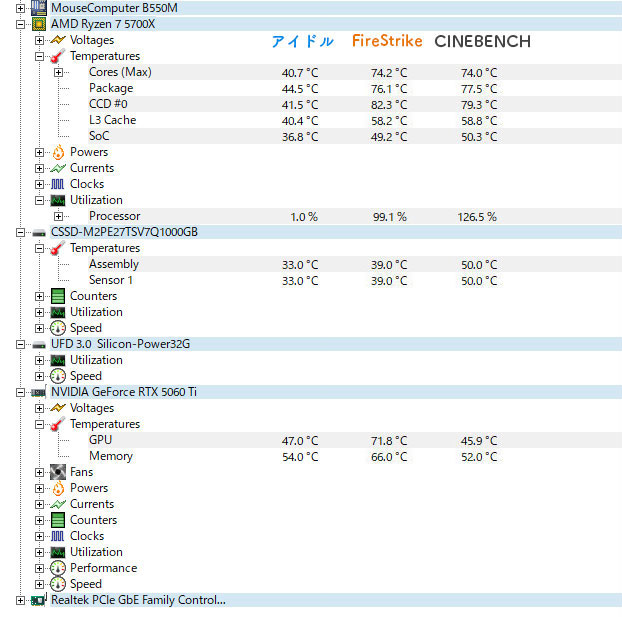The width and height of the screenshot is (622, 617).
Task: Expand the GPU Fans branch
Action: coord(39,472)
